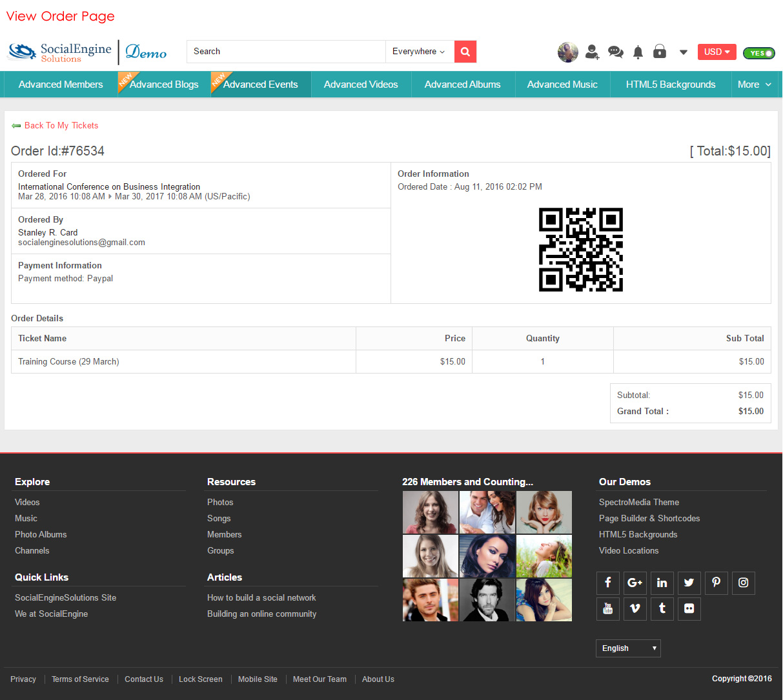Open the Everywhere search scope dropdown
Screen dimensions: 783x700
point(418,52)
